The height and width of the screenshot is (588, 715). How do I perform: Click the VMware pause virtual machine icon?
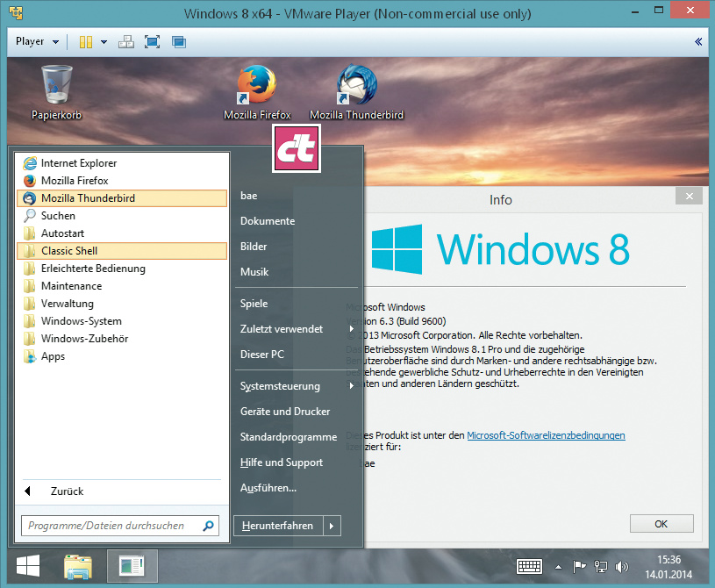(85, 42)
